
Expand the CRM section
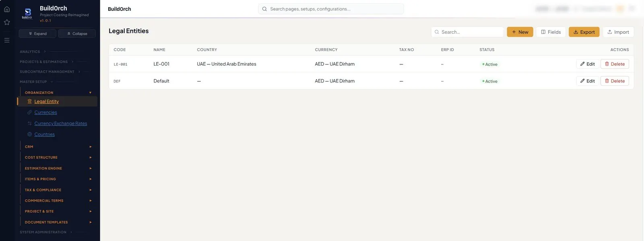coord(58,147)
